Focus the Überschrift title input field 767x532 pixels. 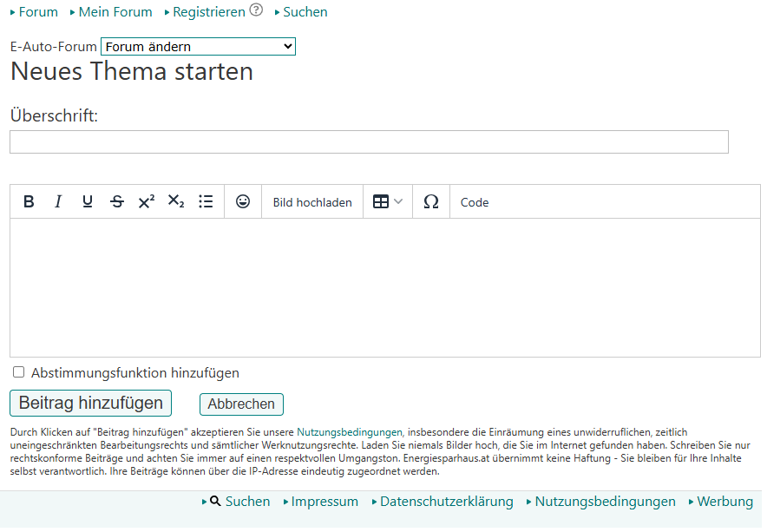(x=370, y=142)
